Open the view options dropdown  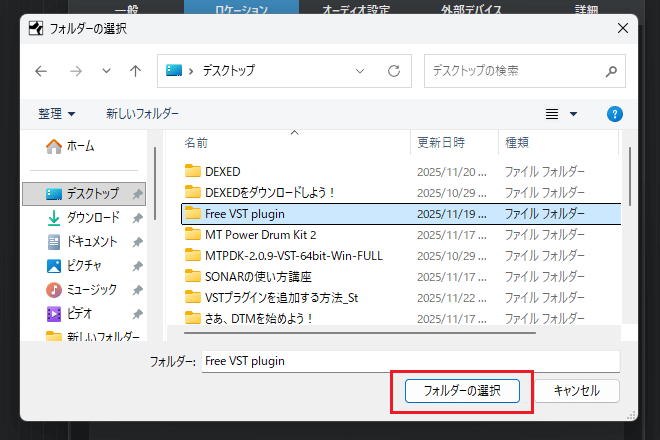[573, 114]
